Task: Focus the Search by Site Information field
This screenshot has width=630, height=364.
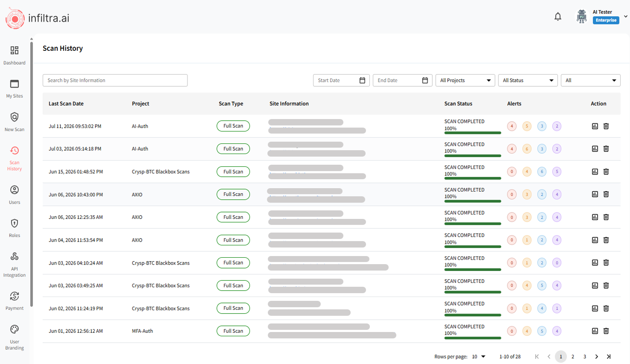Action: click(115, 80)
